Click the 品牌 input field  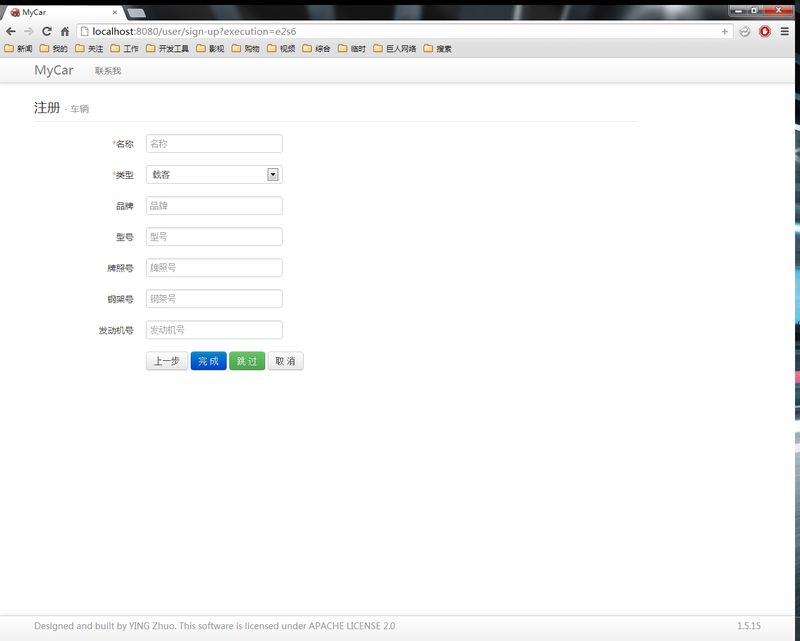point(214,206)
